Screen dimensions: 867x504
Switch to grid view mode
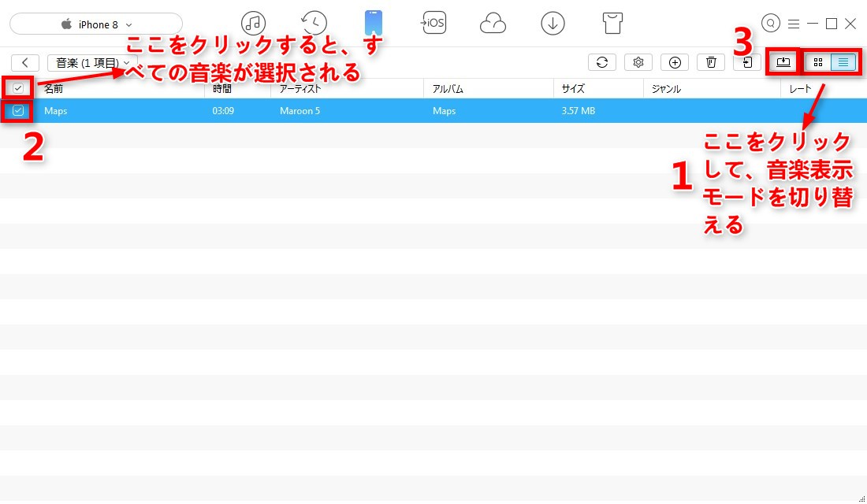tap(818, 62)
